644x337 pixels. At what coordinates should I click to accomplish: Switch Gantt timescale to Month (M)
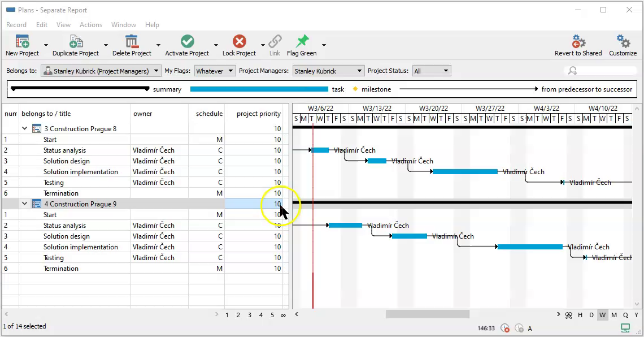(x=614, y=315)
